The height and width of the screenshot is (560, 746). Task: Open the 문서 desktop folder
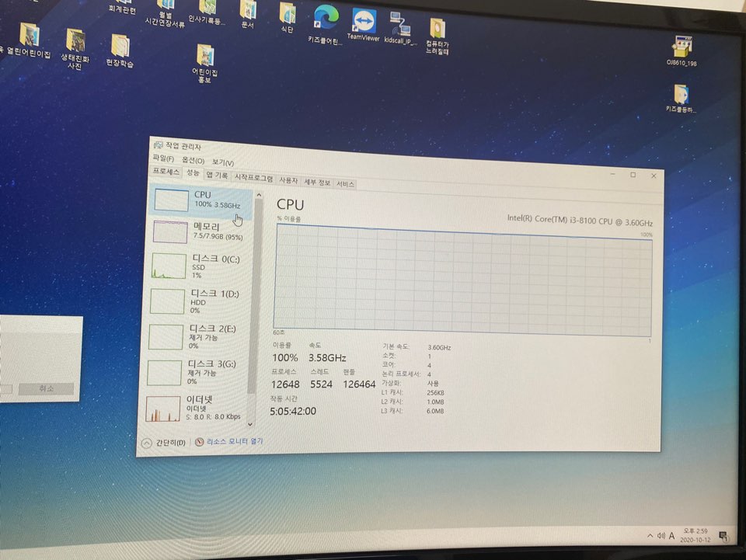pos(247,13)
